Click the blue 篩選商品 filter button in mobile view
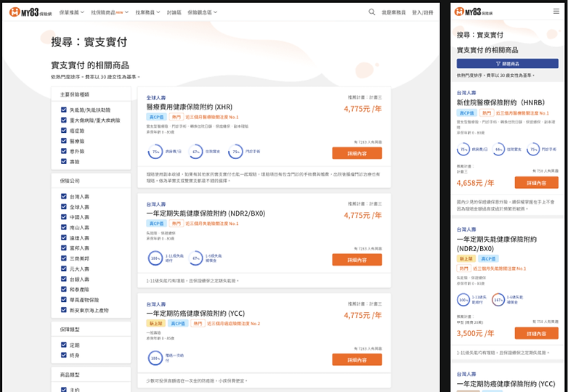The image size is (568, 392). coord(507,63)
